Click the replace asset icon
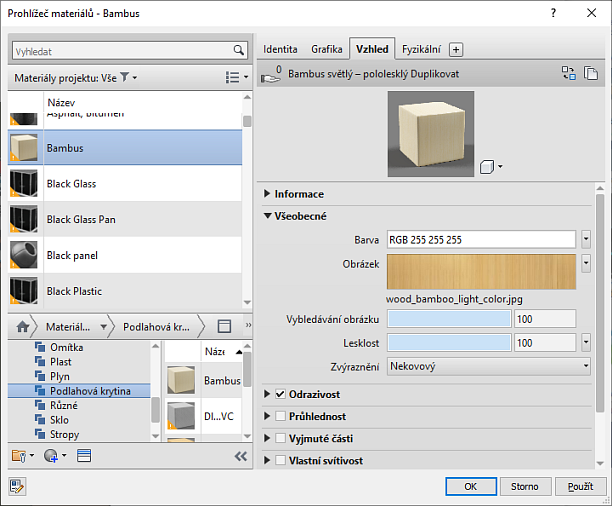Image resolution: width=612 pixels, height=506 pixels. (568, 73)
